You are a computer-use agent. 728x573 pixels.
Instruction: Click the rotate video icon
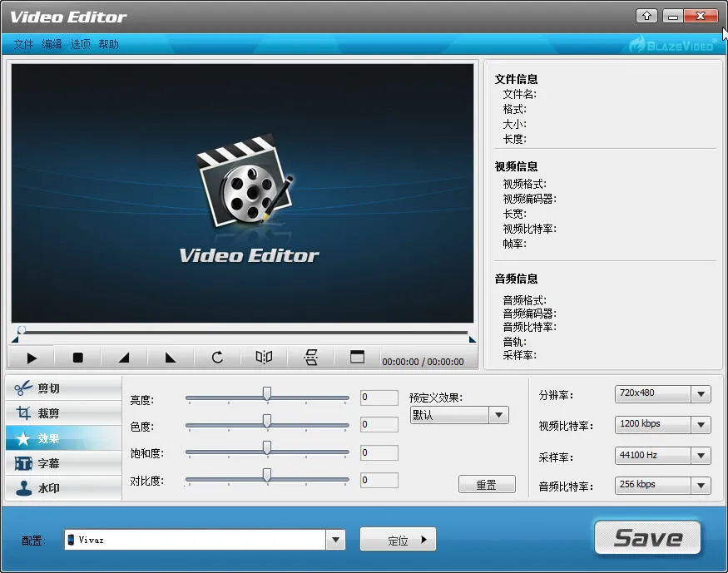pos(217,358)
